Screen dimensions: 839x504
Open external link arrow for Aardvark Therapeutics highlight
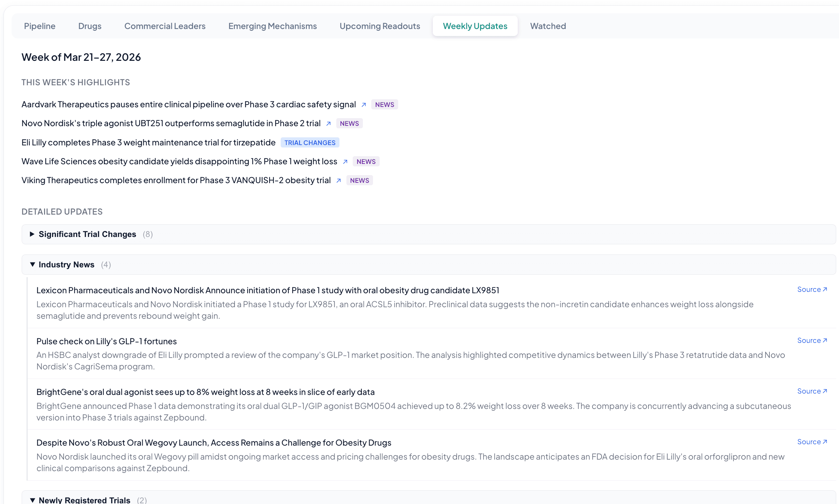364,105
